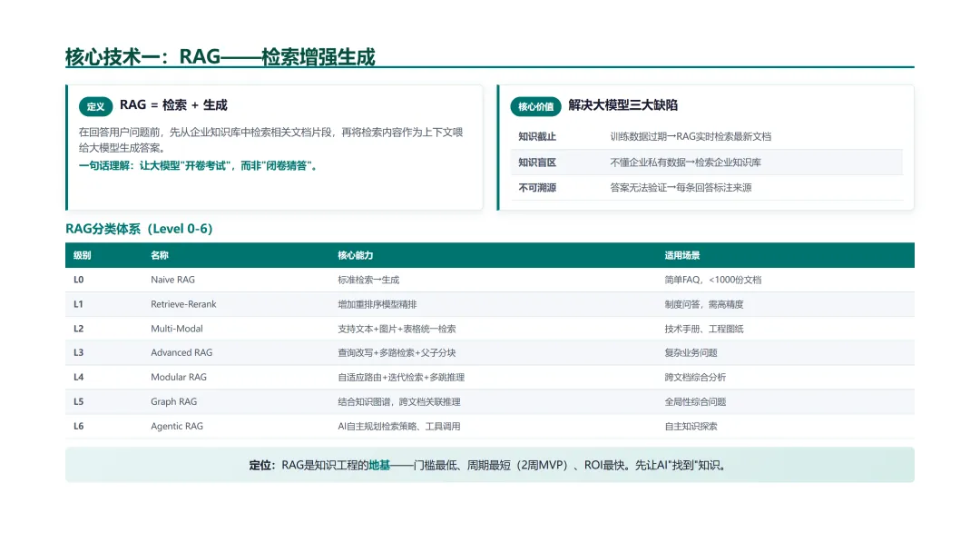
Task: Click the '知识截止' row label
Action: click(x=537, y=136)
